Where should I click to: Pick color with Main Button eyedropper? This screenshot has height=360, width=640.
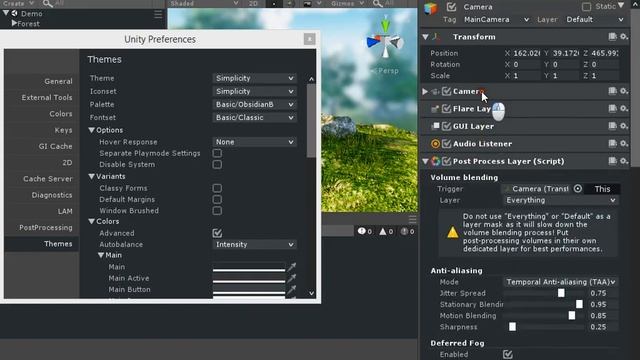[x=291, y=289]
